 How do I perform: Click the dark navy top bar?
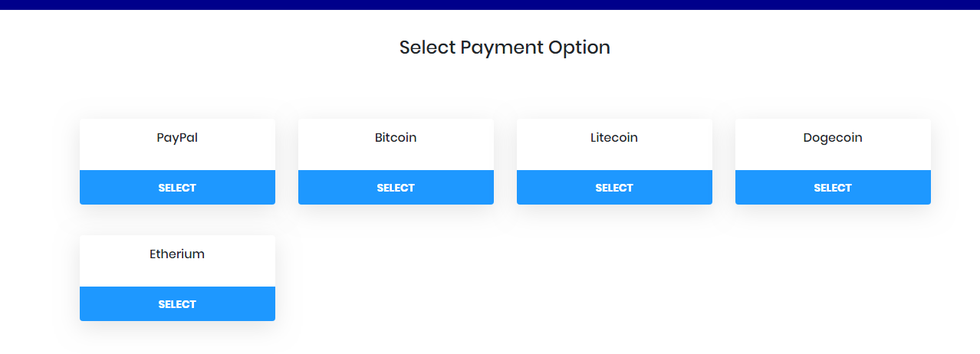[x=490, y=5]
